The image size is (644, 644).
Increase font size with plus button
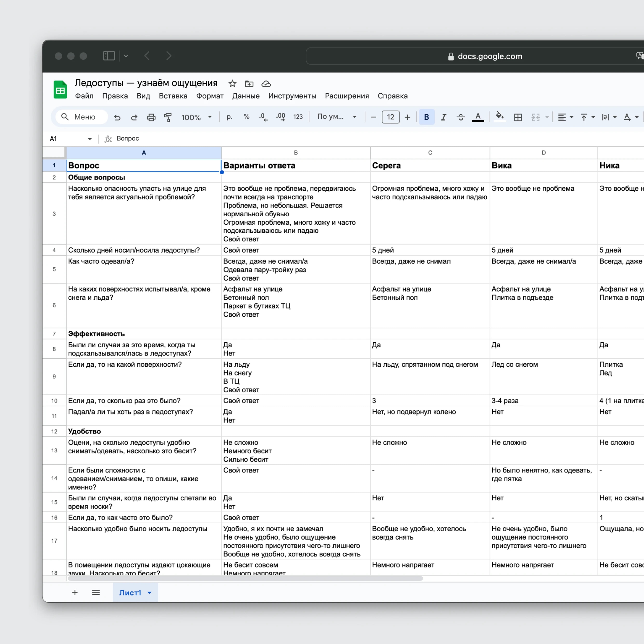(x=407, y=117)
